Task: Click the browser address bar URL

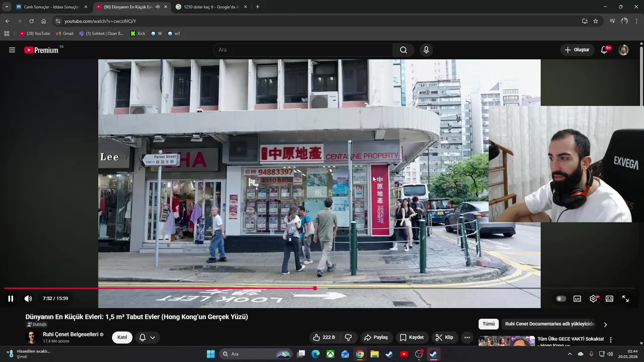Action: [x=100, y=21]
